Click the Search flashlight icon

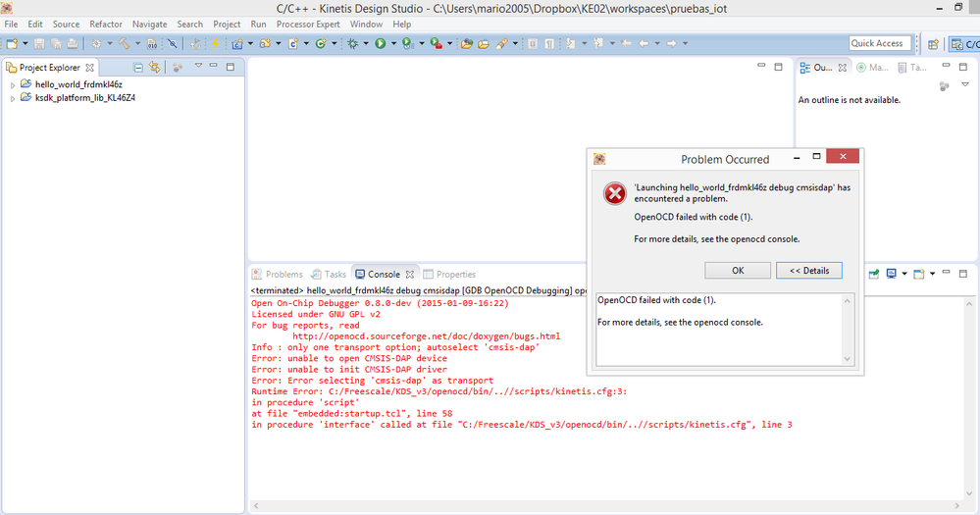coord(502,43)
